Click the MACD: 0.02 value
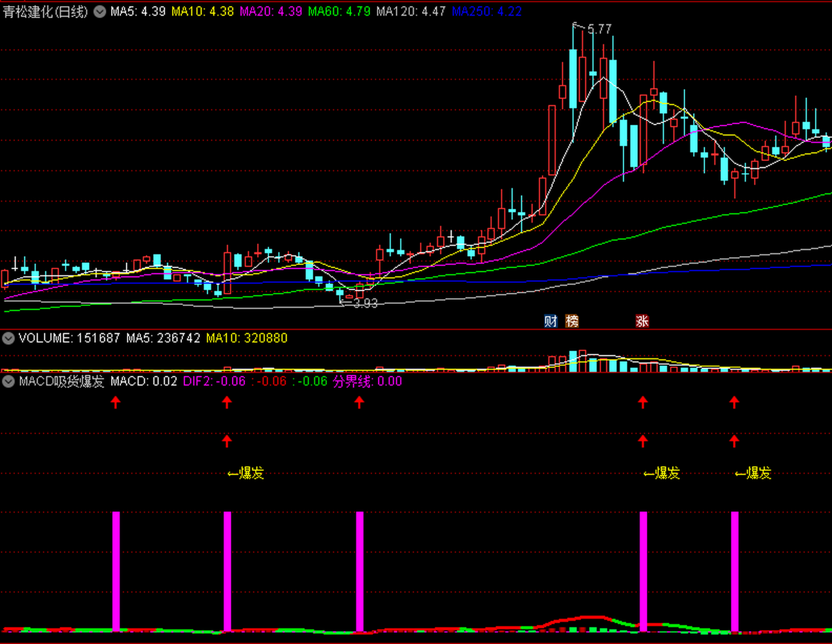This screenshot has width=832, height=644. (144, 381)
